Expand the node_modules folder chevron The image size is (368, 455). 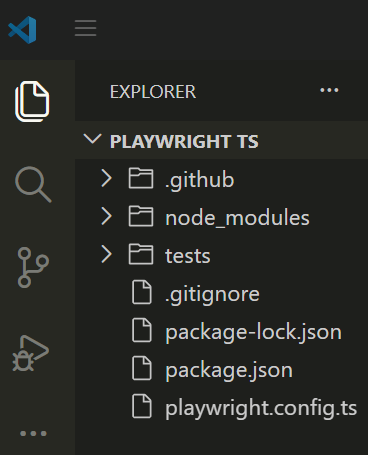107,216
